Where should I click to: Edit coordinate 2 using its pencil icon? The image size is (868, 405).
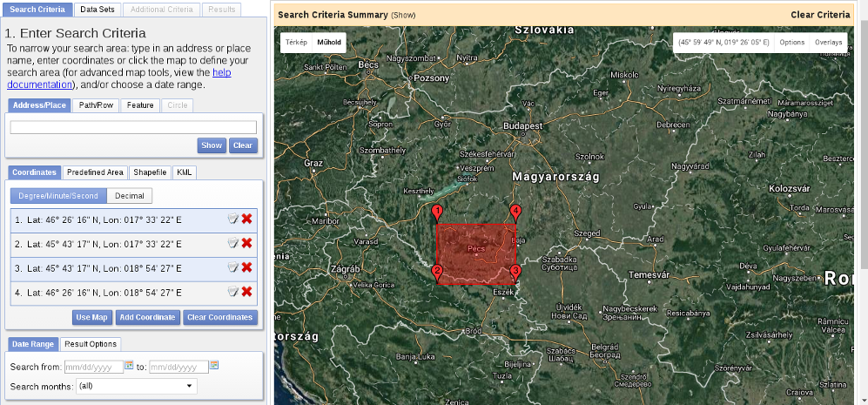point(233,243)
